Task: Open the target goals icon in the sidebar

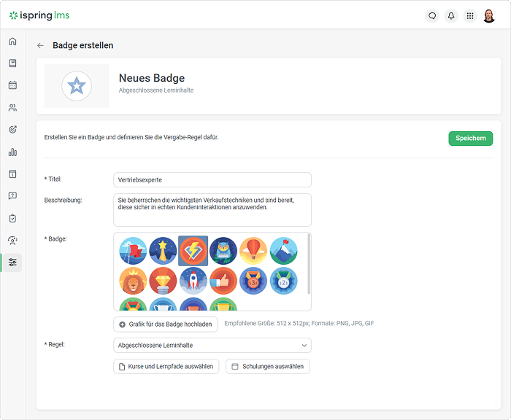Action: (12, 130)
